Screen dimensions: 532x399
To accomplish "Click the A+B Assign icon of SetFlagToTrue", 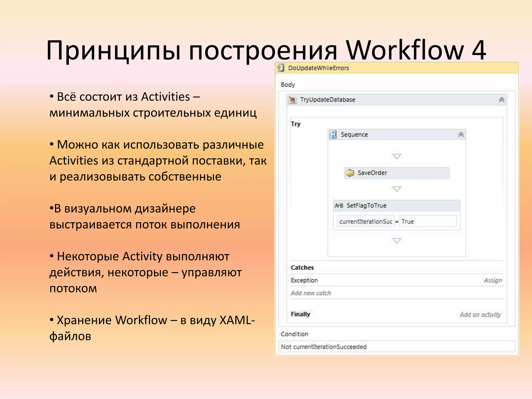I will [339, 206].
